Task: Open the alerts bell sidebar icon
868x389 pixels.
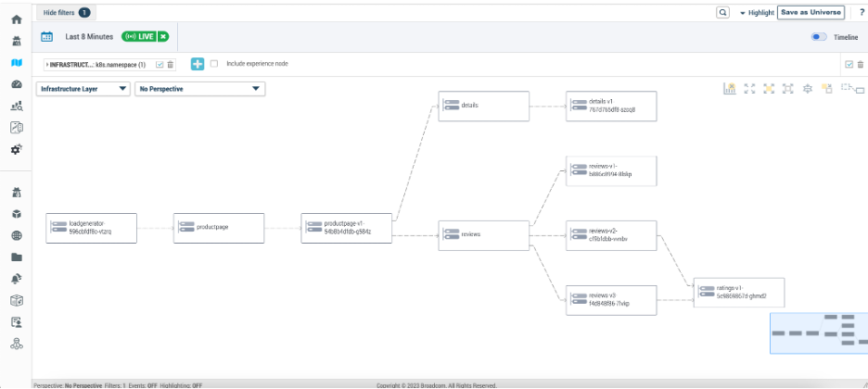Action: (16, 279)
